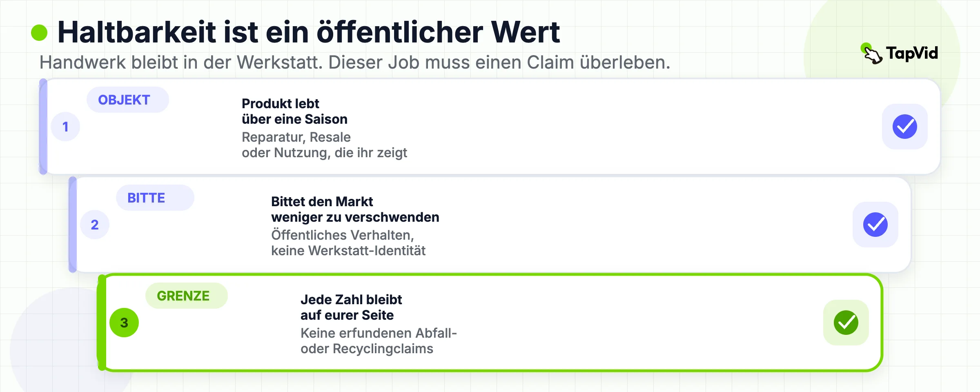Open the 'Produkt lebt über eine Saison' heading
Screen dimensions: 980x392
click(294, 111)
